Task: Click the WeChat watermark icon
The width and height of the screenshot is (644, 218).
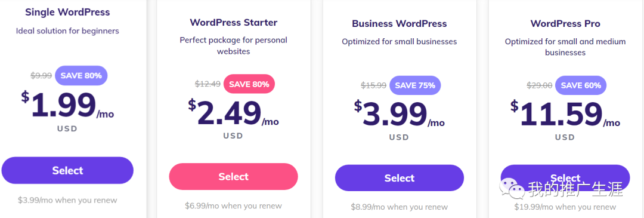Action: (512, 189)
